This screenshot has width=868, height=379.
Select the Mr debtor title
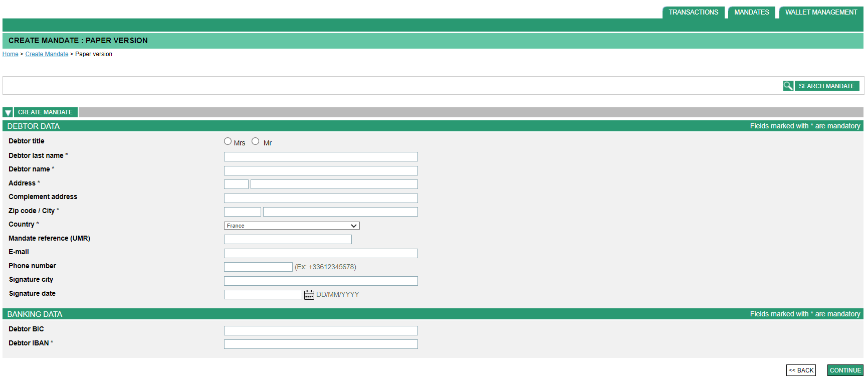(256, 142)
